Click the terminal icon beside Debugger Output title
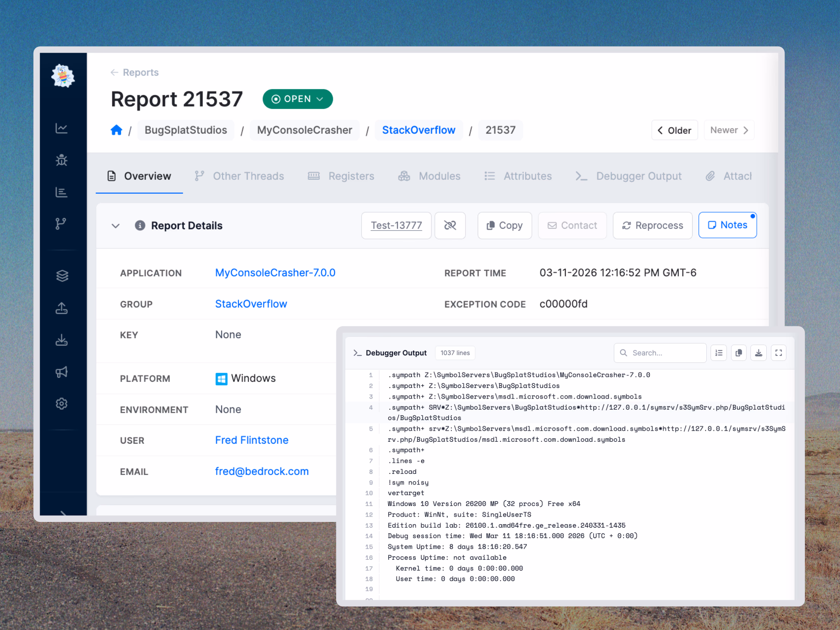 (x=357, y=353)
